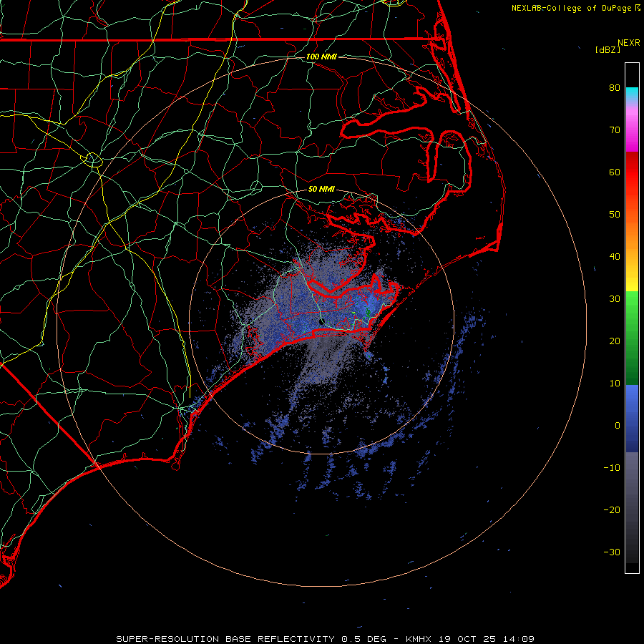Click the SUPER-RESOLUTION BASE REFLECTIVITY caption text
This screenshot has width=644, height=644.
pos(225,639)
